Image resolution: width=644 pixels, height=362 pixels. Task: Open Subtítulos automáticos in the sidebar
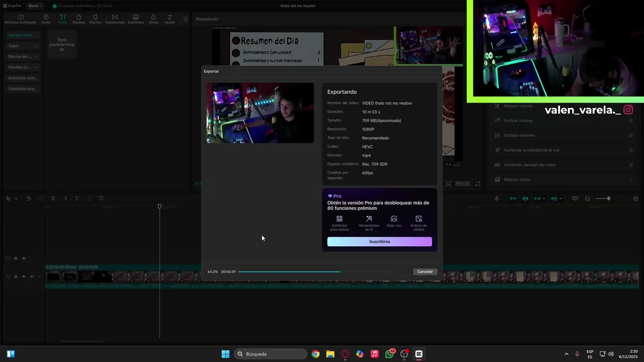pos(22,78)
